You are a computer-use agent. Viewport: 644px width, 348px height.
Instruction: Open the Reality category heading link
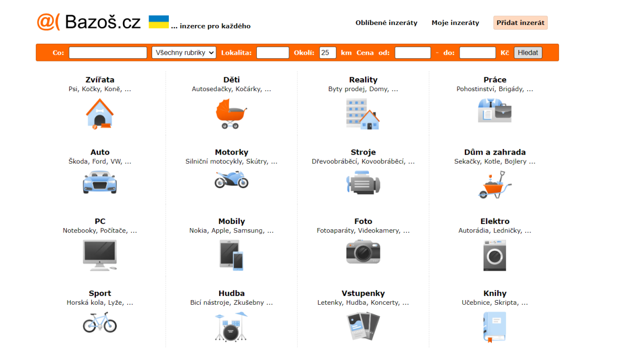[x=363, y=80]
